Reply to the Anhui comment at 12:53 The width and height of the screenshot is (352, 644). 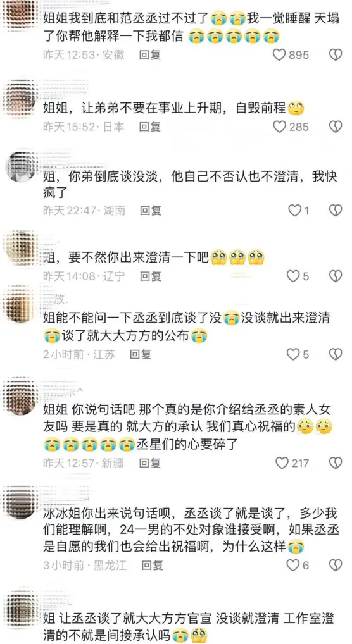click(150, 54)
